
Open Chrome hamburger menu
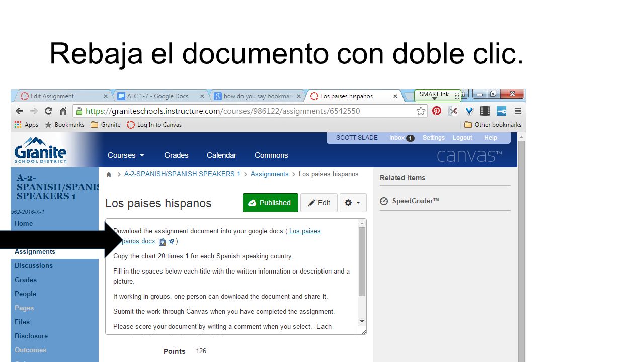[518, 111]
